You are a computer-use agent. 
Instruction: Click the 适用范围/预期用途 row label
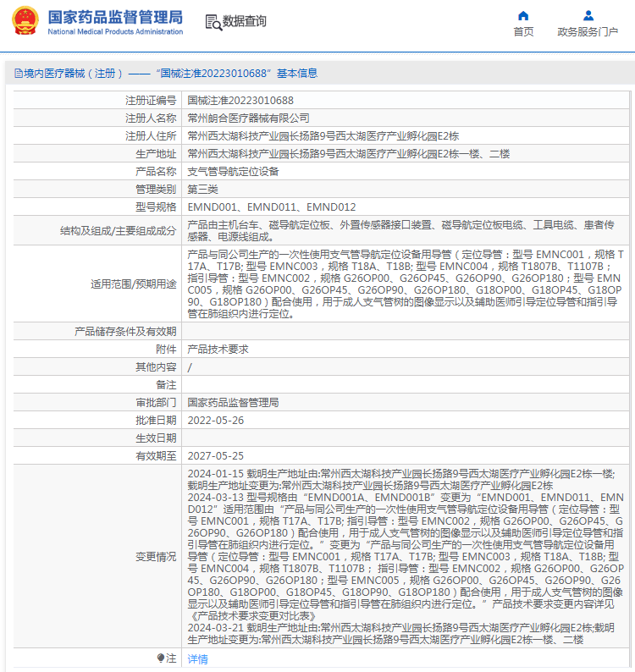(x=133, y=284)
